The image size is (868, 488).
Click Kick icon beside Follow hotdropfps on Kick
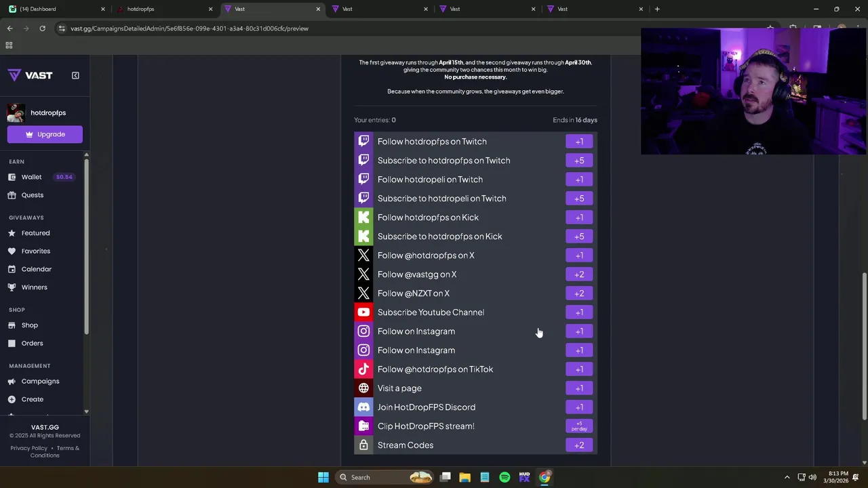[363, 218]
